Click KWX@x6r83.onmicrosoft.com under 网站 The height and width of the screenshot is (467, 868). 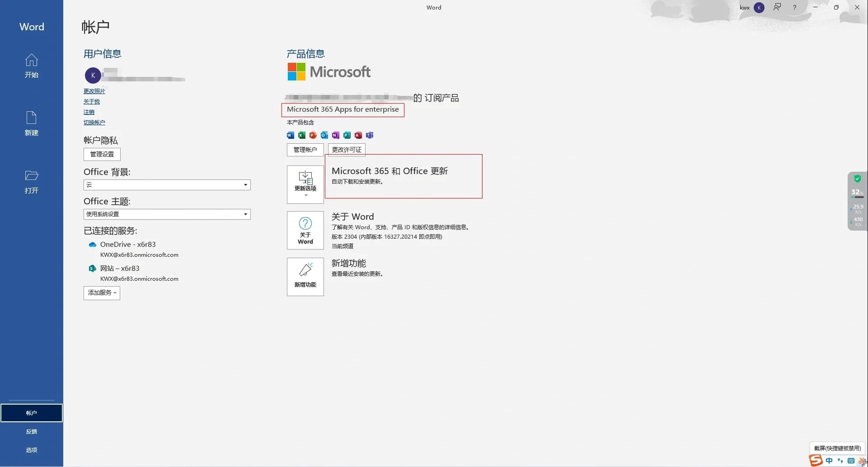139,279
